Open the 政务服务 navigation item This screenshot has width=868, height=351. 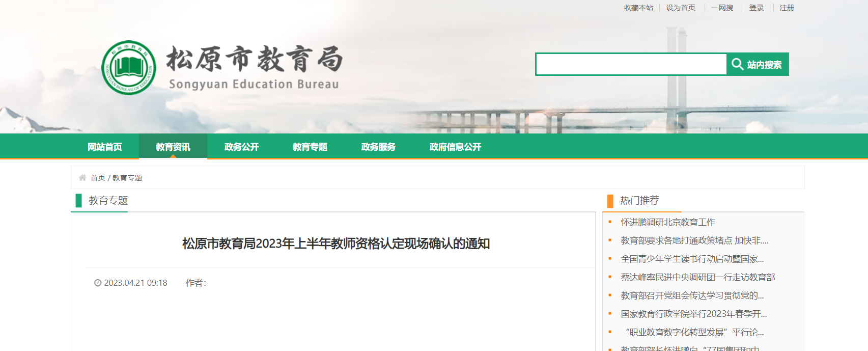coord(378,147)
